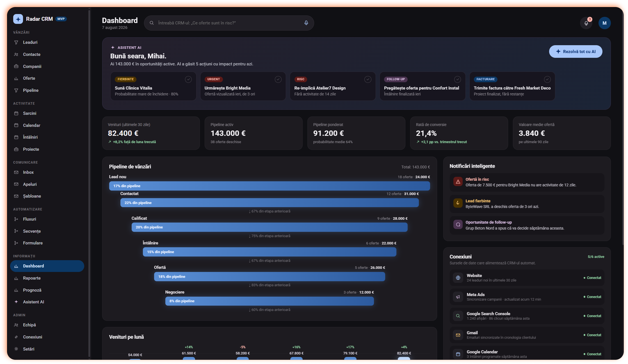The width and height of the screenshot is (628, 364).
Task: Click the Meta Ads megaphone icon
Action: (x=458, y=297)
